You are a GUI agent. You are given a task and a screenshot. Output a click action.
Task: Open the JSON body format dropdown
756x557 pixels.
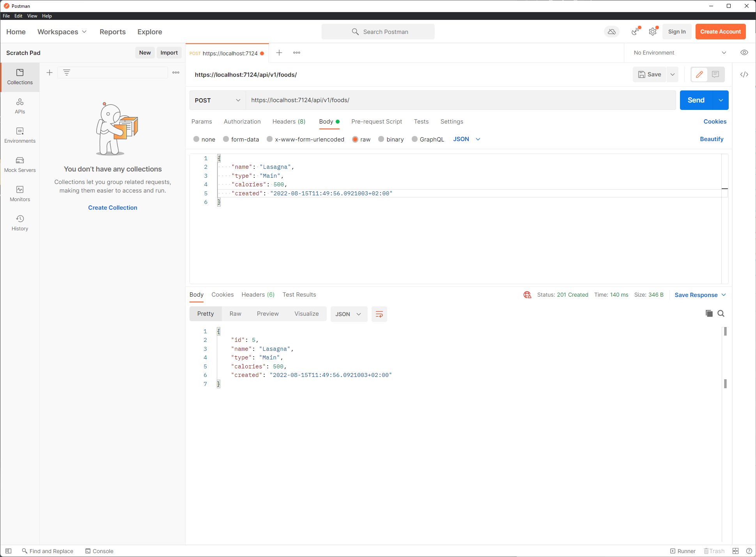(x=466, y=139)
